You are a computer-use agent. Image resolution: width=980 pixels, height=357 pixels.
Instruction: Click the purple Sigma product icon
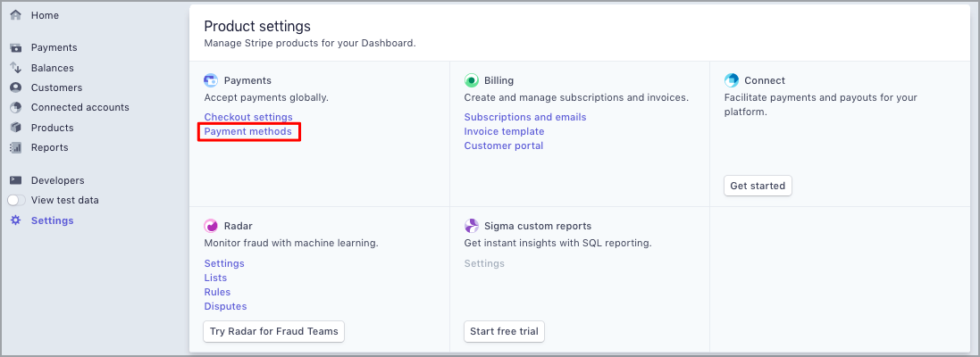click(472, 226)
